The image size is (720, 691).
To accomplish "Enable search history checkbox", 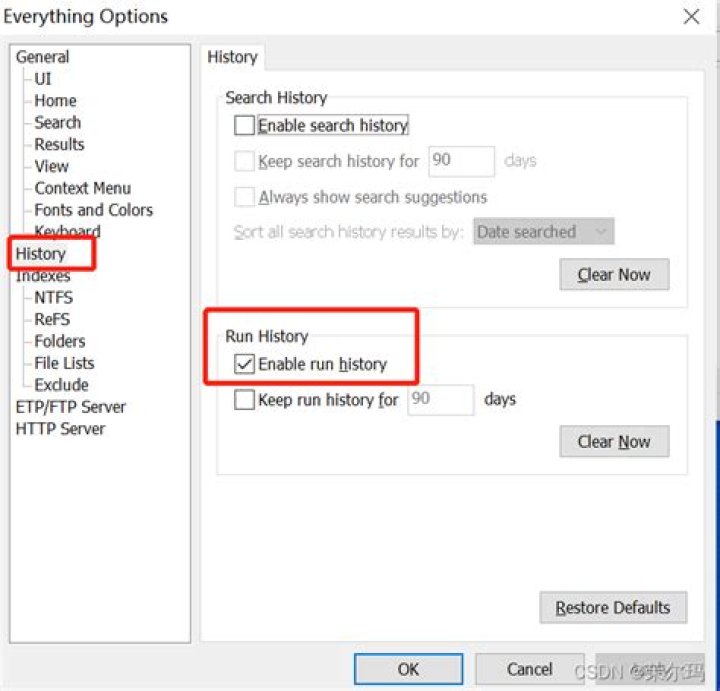I will [244, 125].
